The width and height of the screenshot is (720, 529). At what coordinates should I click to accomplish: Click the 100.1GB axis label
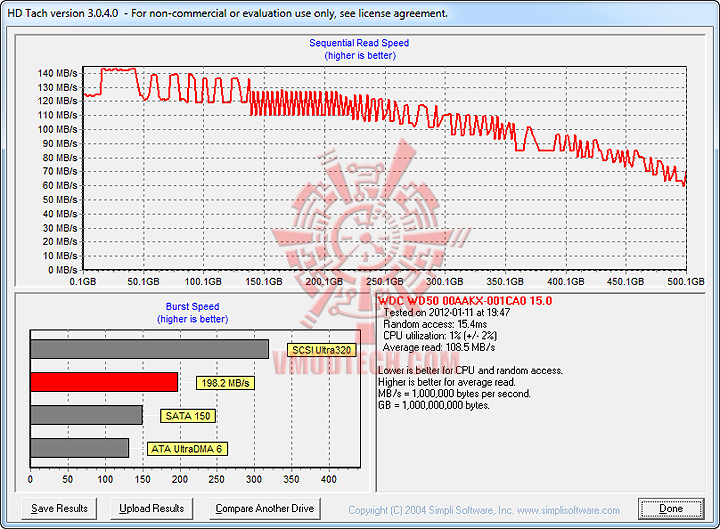point(203,281)
